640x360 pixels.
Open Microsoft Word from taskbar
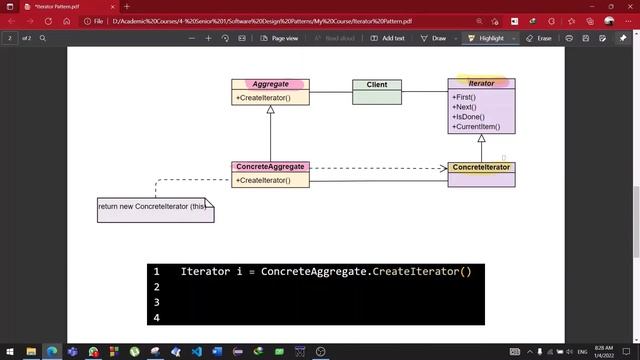217,351
